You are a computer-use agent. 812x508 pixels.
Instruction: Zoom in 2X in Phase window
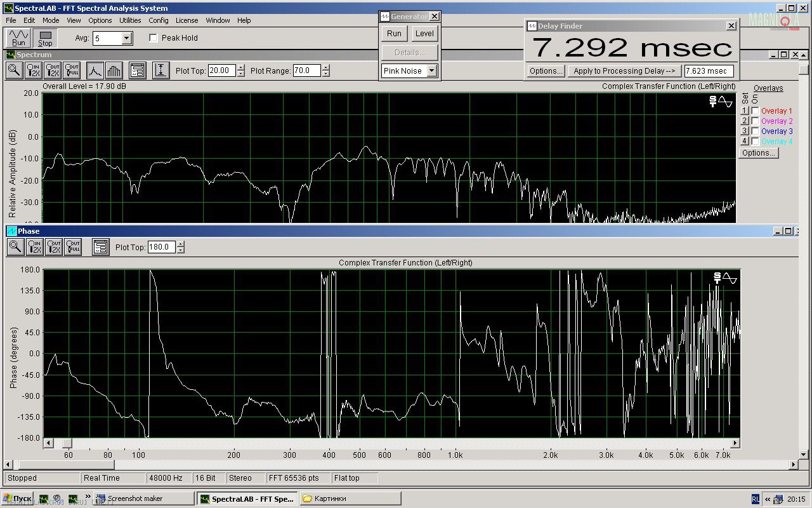click(x=34, y=247)
